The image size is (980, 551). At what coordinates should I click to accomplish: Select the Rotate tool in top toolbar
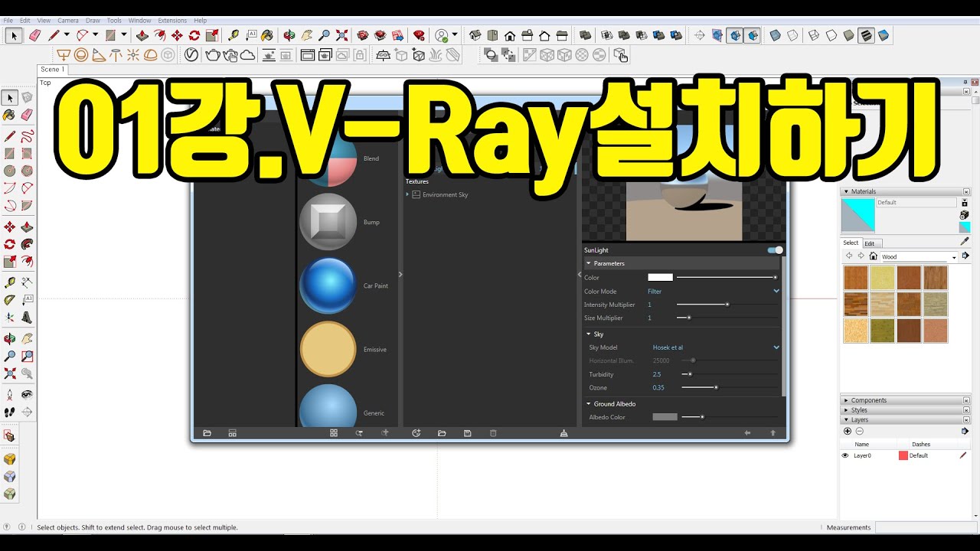tap(194, 35)
